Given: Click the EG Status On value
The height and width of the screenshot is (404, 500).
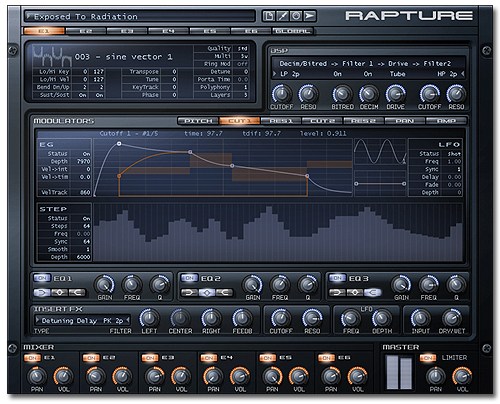Looking at the screenshot, I should point(86,154).
